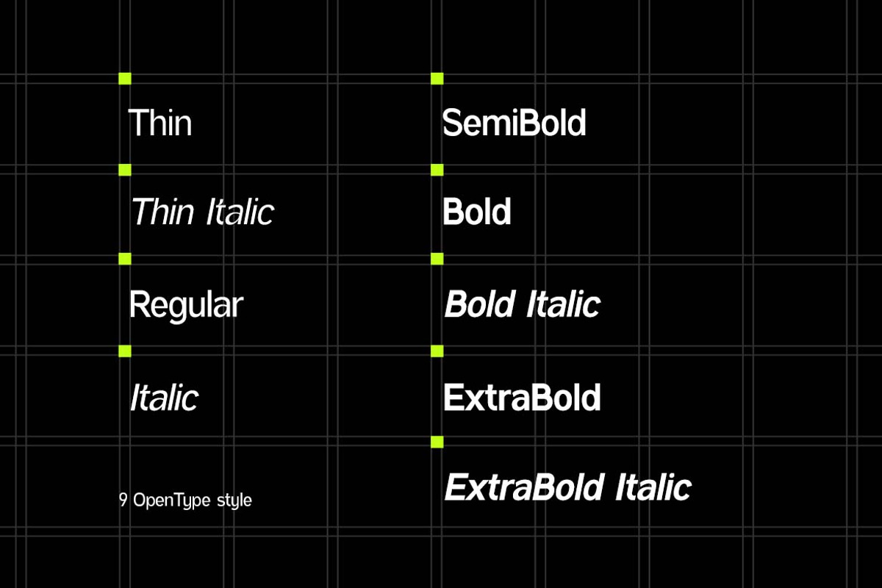Viewport: 882px width, 588px height.
Task: Select the Thin style label
Action: 160,123
